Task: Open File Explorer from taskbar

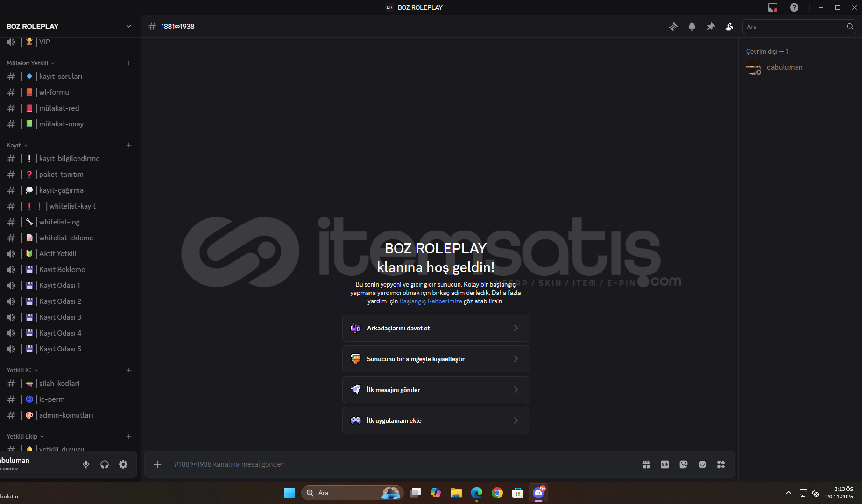Action: click(x=456, y=493)
